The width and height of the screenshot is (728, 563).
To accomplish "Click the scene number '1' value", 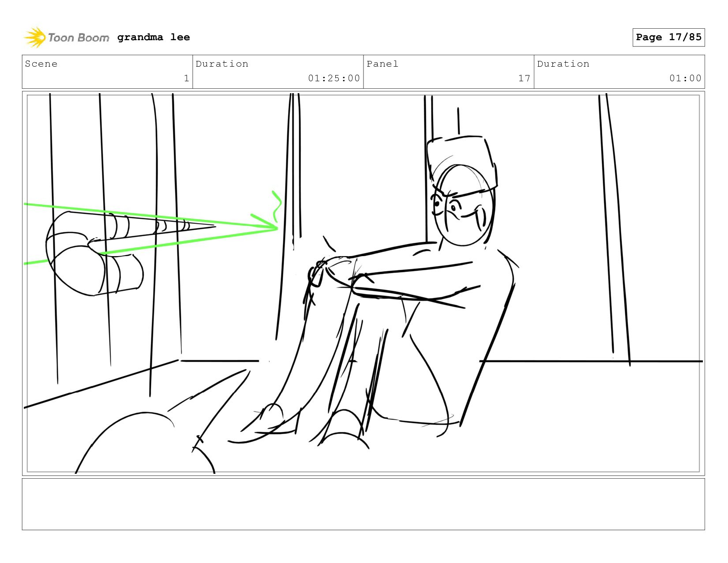I will pyautogui.click(x=186, y=78).
